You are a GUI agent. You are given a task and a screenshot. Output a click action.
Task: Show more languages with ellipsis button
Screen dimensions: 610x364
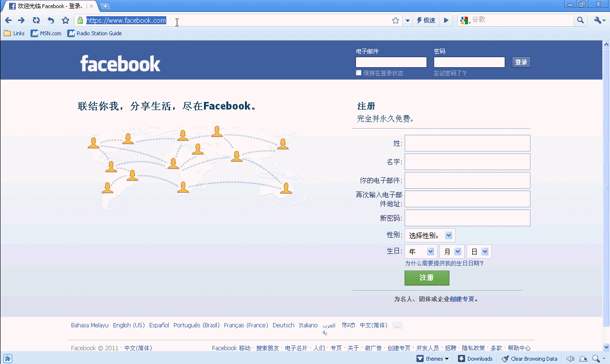coord(397,326)
